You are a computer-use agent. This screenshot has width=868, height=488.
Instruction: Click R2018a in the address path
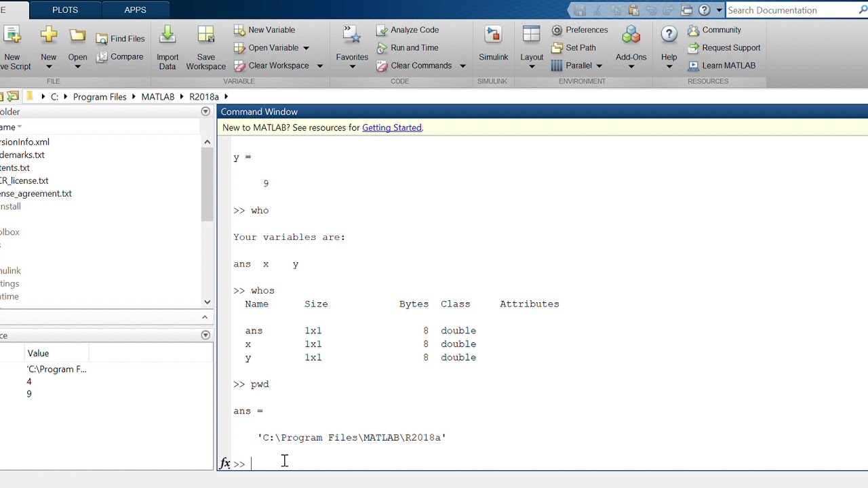coord(204,97)
